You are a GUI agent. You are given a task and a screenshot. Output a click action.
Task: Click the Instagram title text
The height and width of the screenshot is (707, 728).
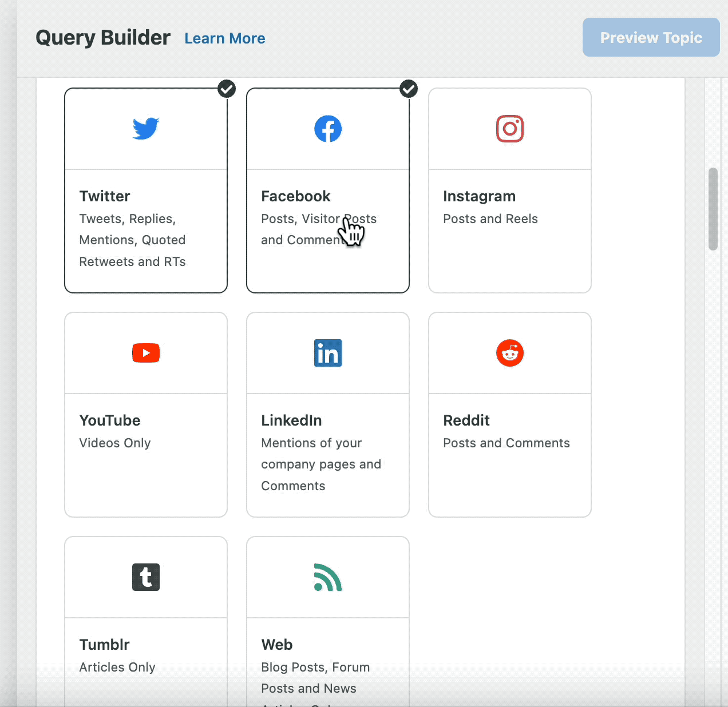click(480, 196)
